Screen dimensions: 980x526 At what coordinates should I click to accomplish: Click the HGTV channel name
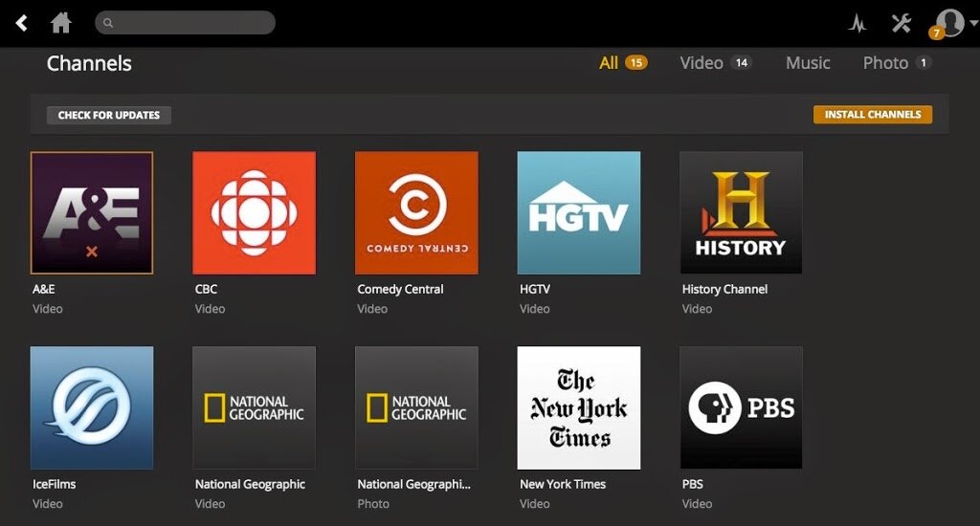click(535, 289)
